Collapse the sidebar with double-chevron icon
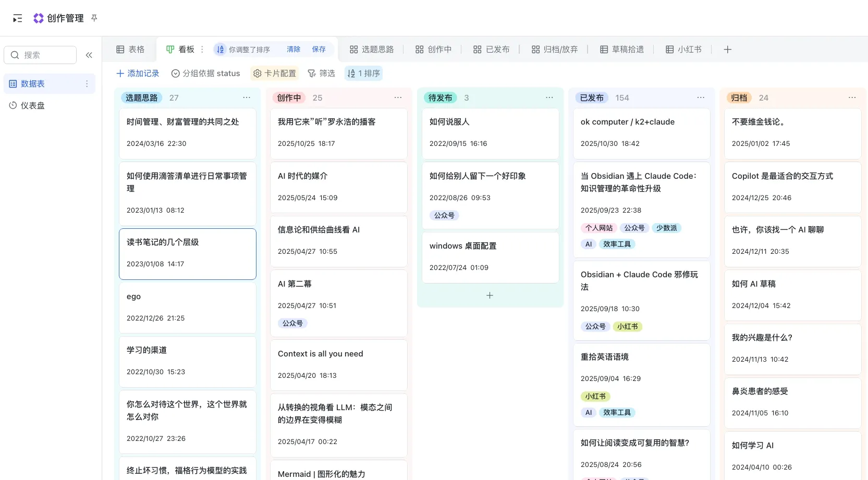Screen dimensions: 868x480 tap(89, 55)
